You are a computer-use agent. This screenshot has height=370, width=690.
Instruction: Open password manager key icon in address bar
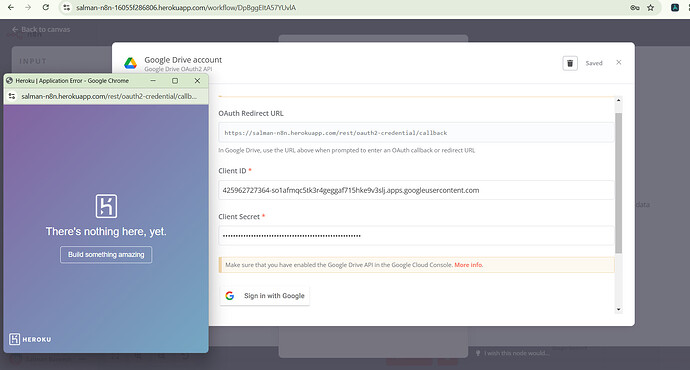(635, 7)
